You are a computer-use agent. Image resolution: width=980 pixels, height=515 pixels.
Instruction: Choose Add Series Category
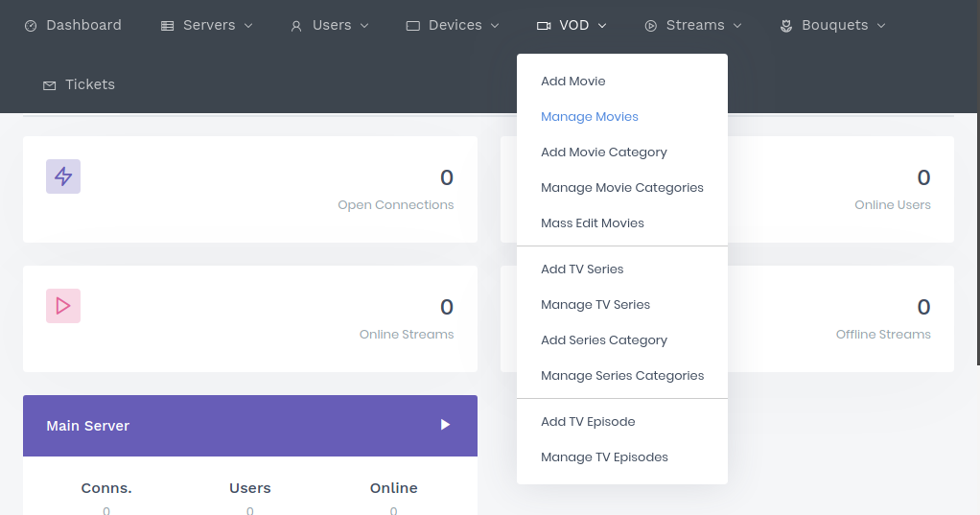click(604, 340)
